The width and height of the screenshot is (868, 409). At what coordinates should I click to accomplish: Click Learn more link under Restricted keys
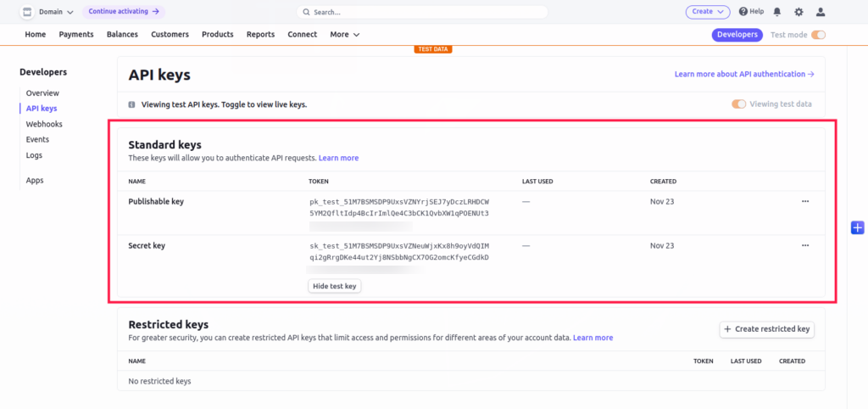click(593, 338)
